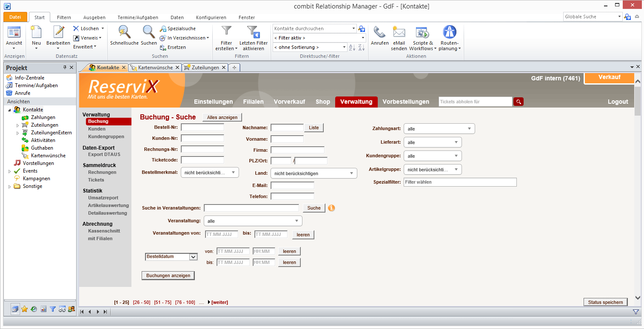Open the Zahlungsart dropdown
The image size is (644, 329).
point(439,129)
